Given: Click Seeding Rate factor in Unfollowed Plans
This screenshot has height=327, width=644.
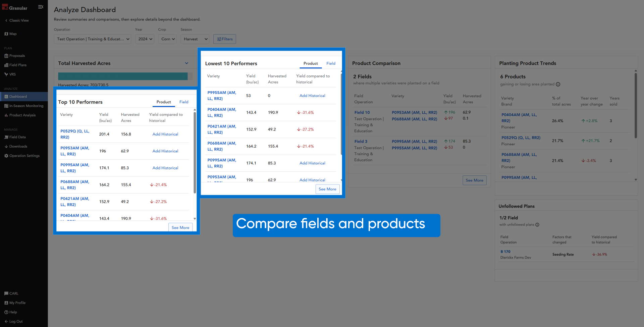Looking at the screenshot, I should [x=563, y=255].
